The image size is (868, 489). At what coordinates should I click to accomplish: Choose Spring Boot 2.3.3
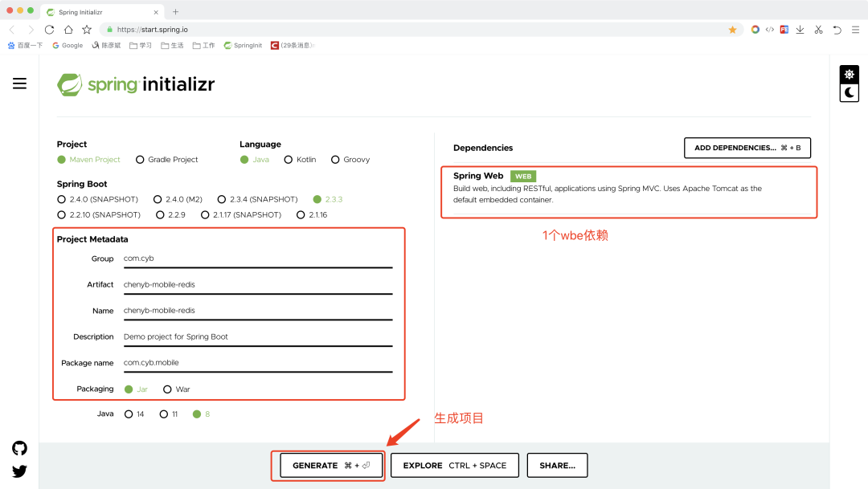[x=328, y=199]
